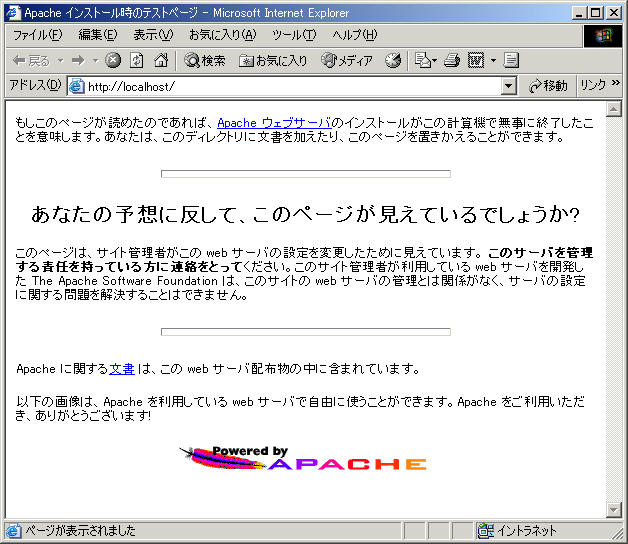Click the IE page icon in address bar
This screenshot has height=544, width=628.
tap(76, 86)
